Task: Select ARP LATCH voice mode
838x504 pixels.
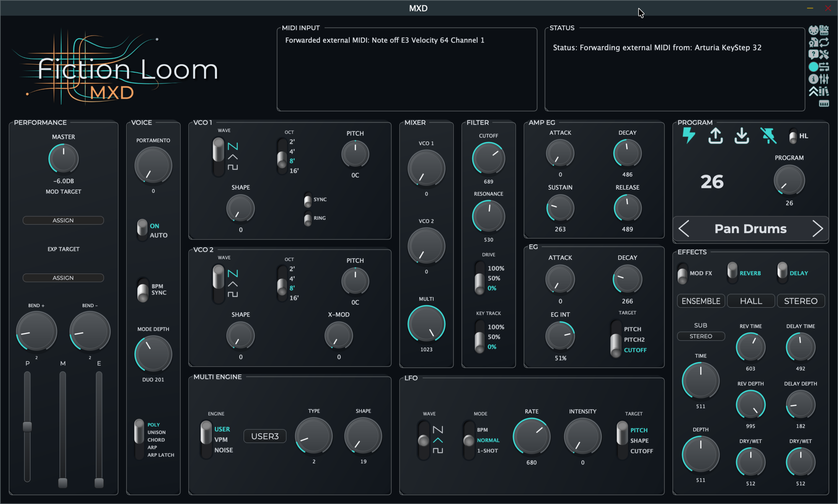Action: 161,455
